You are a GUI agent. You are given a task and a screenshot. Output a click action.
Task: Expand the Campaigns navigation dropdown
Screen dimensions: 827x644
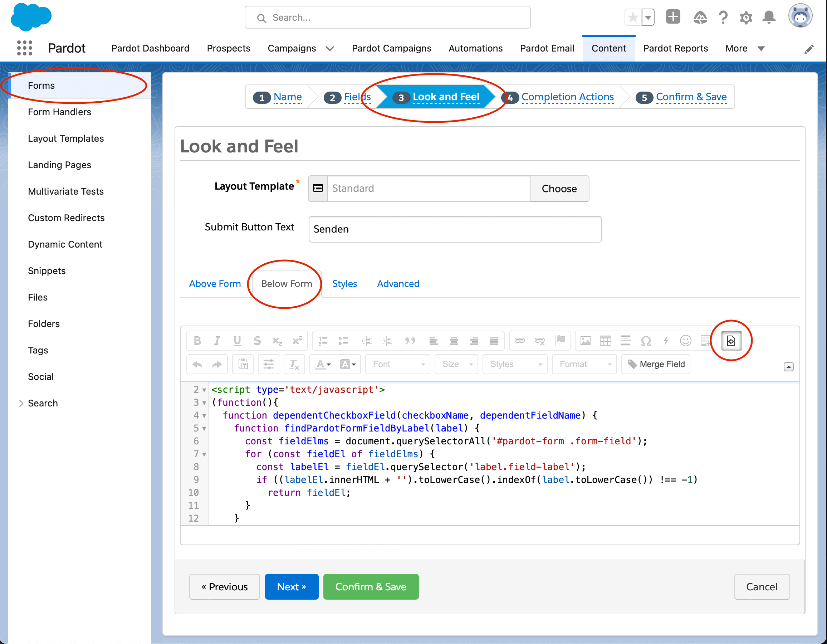329,48
